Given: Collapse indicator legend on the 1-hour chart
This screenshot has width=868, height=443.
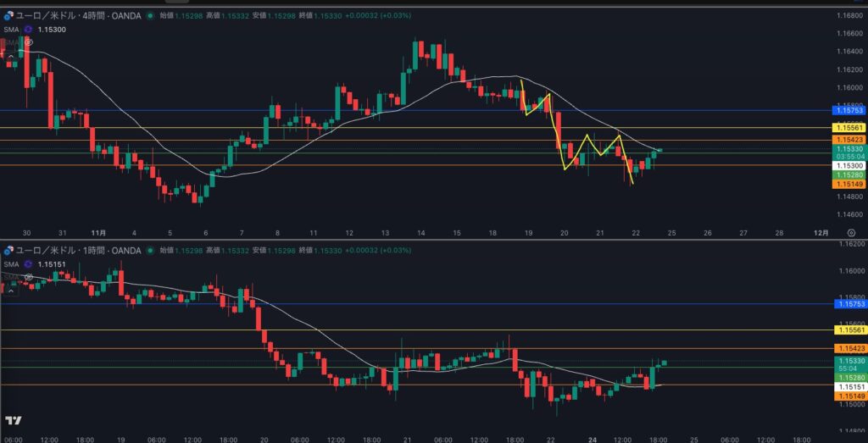Looking at the screenshot, I should [11, 290].
